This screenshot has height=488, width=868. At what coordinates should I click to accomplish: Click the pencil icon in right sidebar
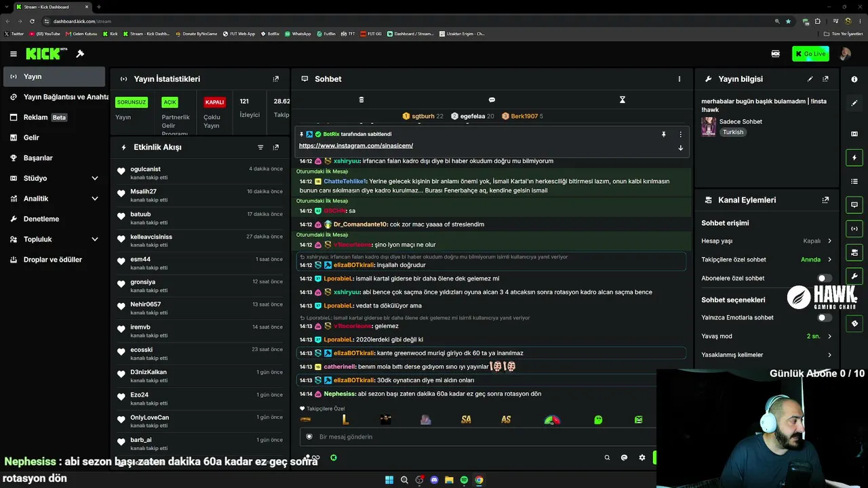pos(854,103)
